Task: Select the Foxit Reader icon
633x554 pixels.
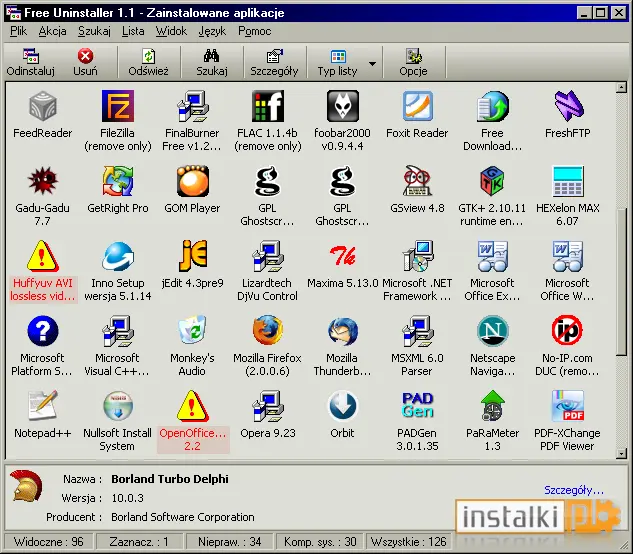Action: [417, 107]
